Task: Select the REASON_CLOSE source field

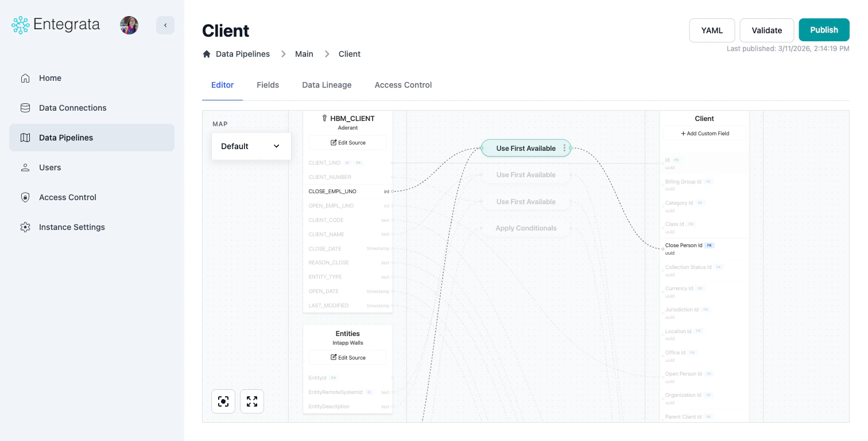Action: (348, 263)
